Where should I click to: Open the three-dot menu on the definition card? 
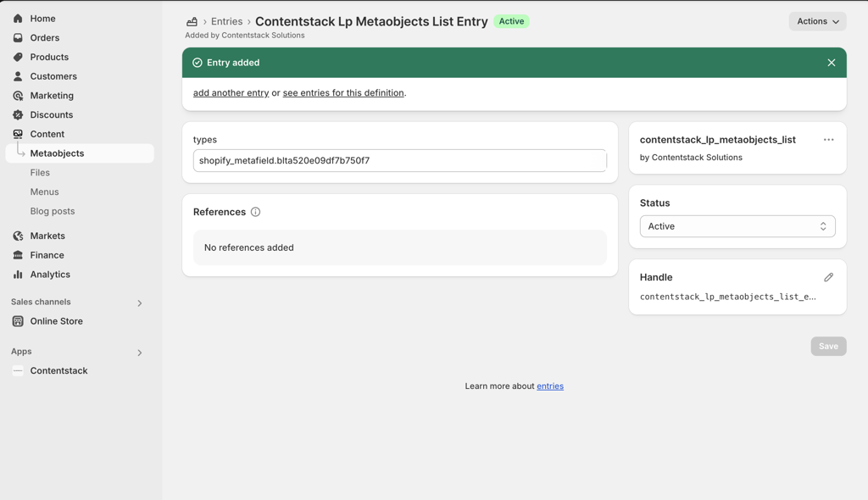pos(828,140)
